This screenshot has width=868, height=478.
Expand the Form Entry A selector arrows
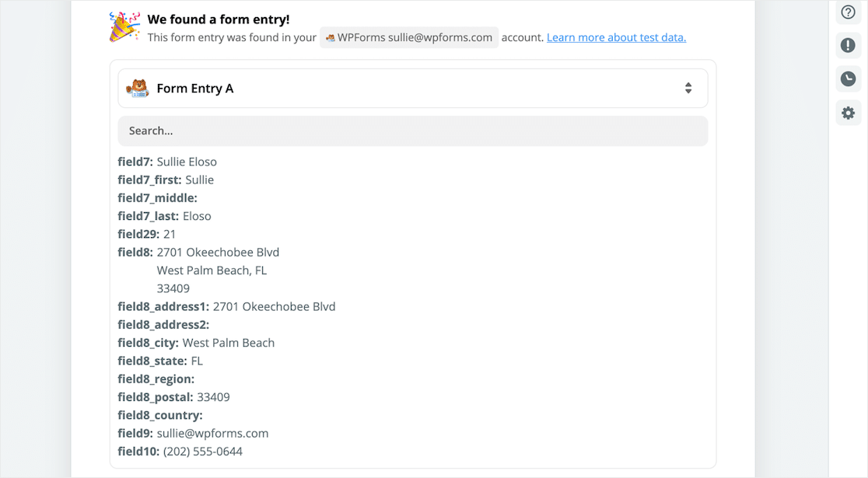[688, 88]
